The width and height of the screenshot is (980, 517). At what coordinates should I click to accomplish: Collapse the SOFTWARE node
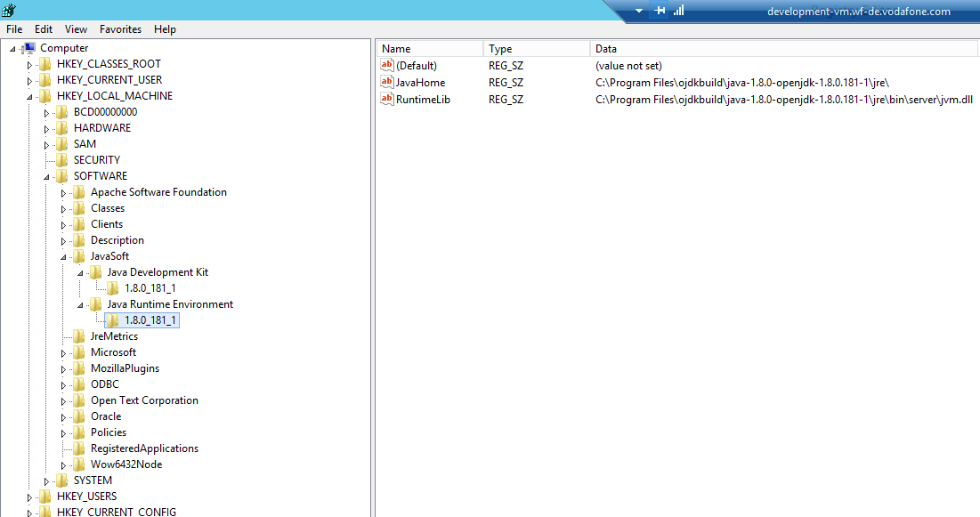tap(46, 177)
